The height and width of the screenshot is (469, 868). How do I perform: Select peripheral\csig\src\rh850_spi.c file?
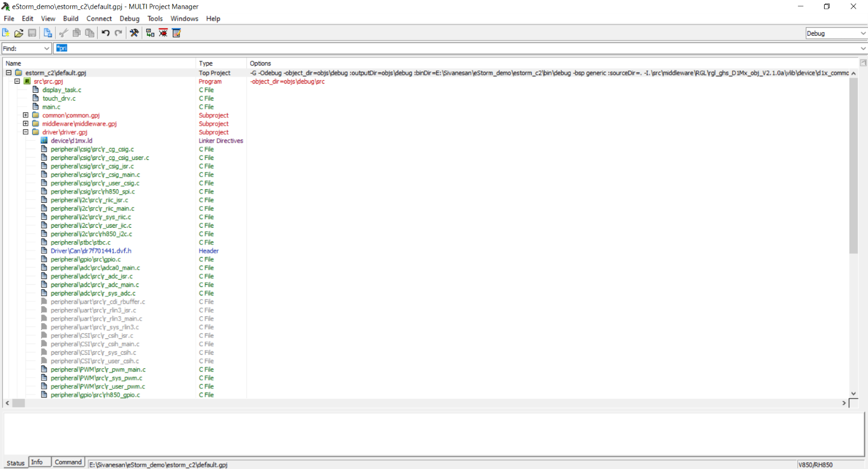coord(93,191)
